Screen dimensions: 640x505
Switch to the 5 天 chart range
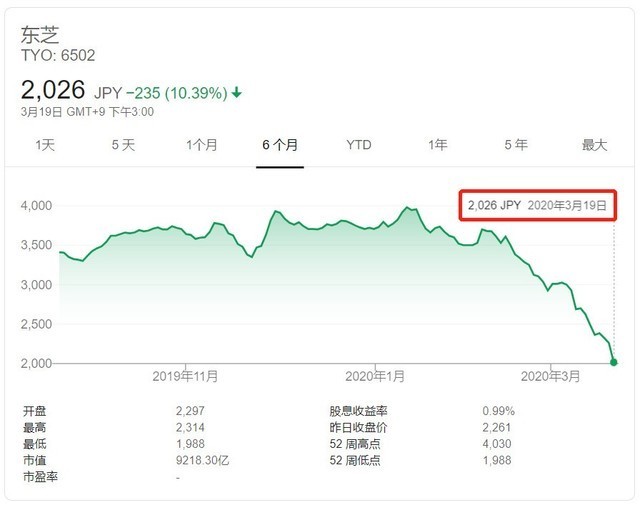pyautogui.click(x=123, y=145)
